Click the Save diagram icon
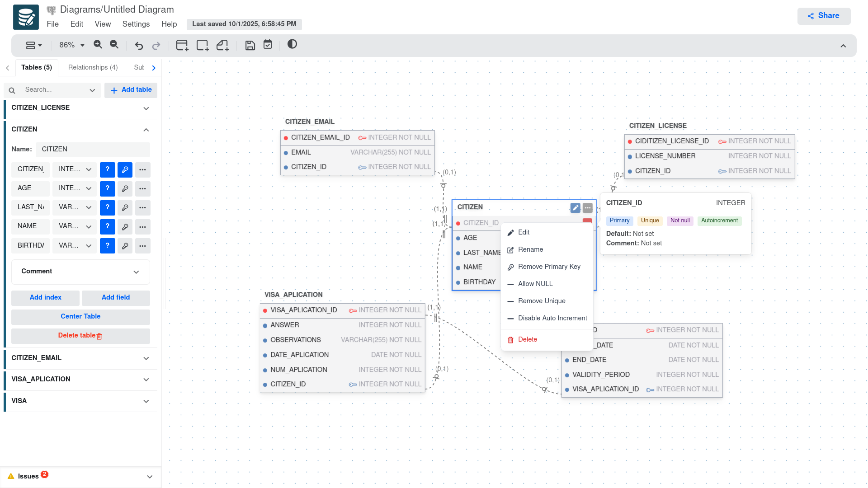The image size is (868, 488). coord(250,45)
